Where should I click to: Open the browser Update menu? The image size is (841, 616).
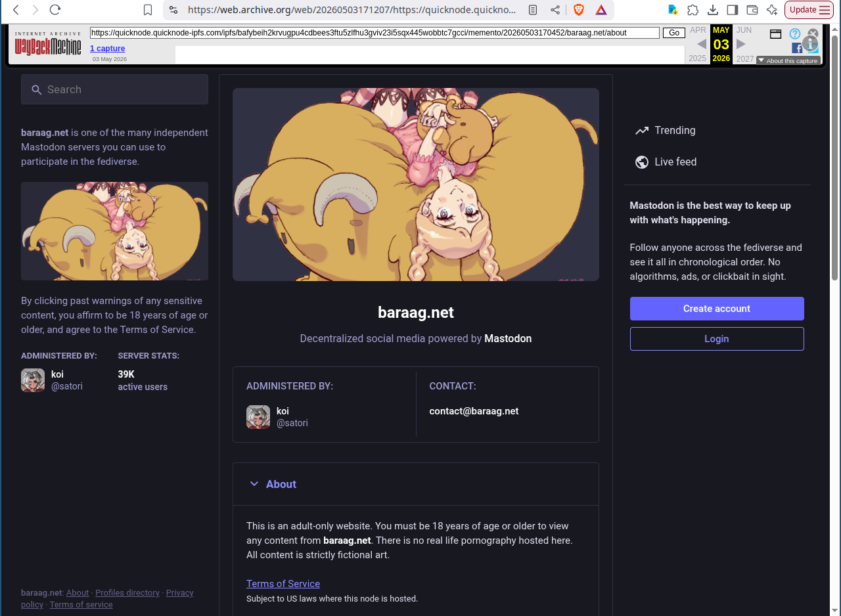pyautogui.click(x=809, y=10)
